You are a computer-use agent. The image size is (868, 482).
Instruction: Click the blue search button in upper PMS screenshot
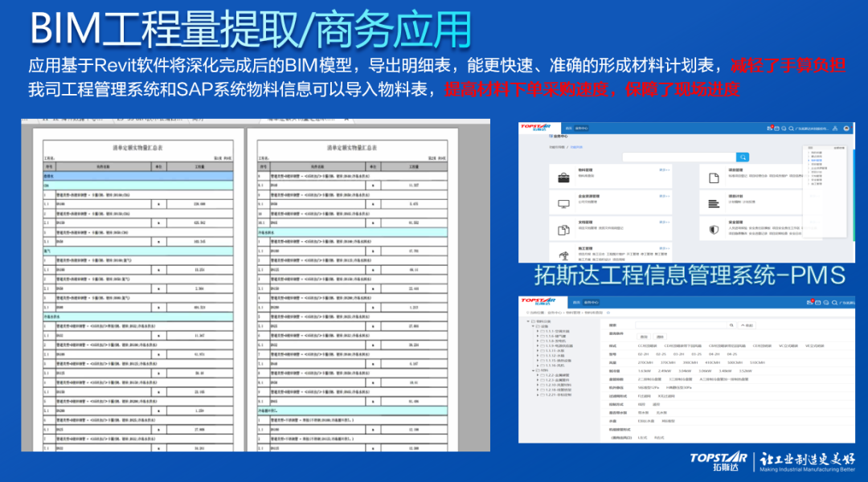[x=743, y=157]
